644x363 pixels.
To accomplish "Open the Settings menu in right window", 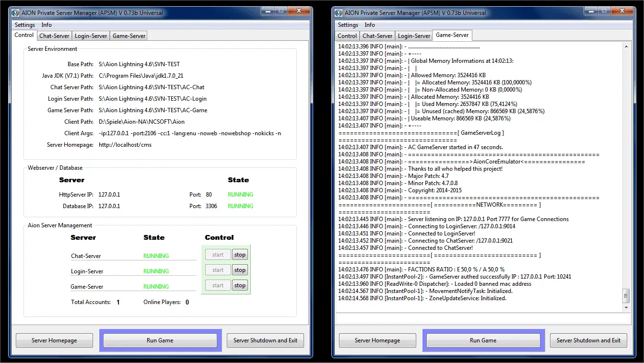I will pyautogui.click(x=348, y=25).
